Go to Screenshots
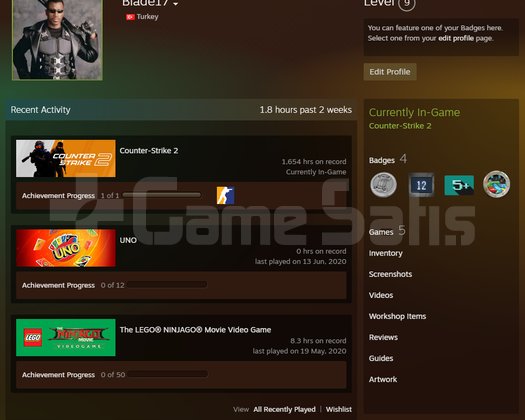Screen dimensions: 525x420 (x=390, y=274)
